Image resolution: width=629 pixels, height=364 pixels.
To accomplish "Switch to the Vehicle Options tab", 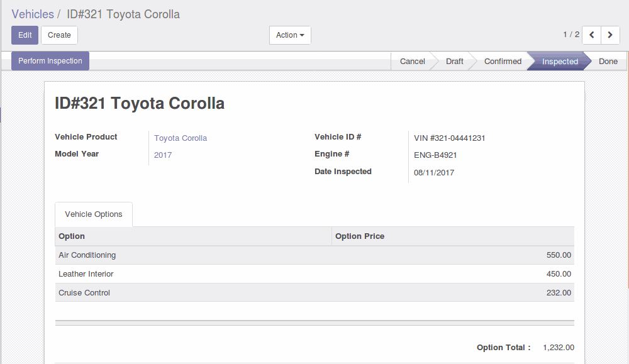I will [94, 214].
